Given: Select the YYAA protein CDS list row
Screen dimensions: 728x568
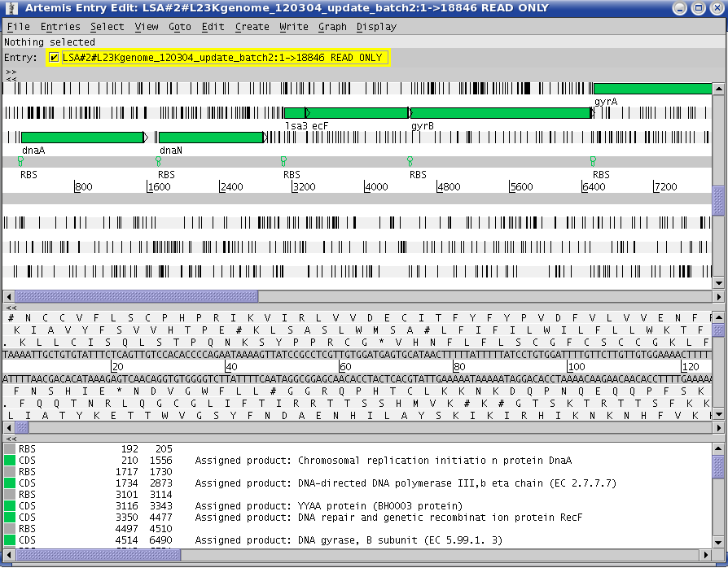Looking at the screenshot, I should coord(326,506).
